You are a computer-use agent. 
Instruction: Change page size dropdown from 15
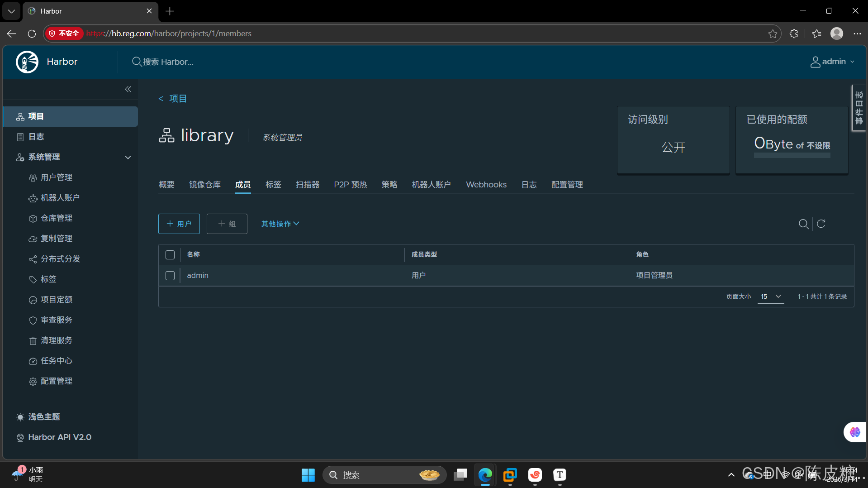tap(771, 297)
